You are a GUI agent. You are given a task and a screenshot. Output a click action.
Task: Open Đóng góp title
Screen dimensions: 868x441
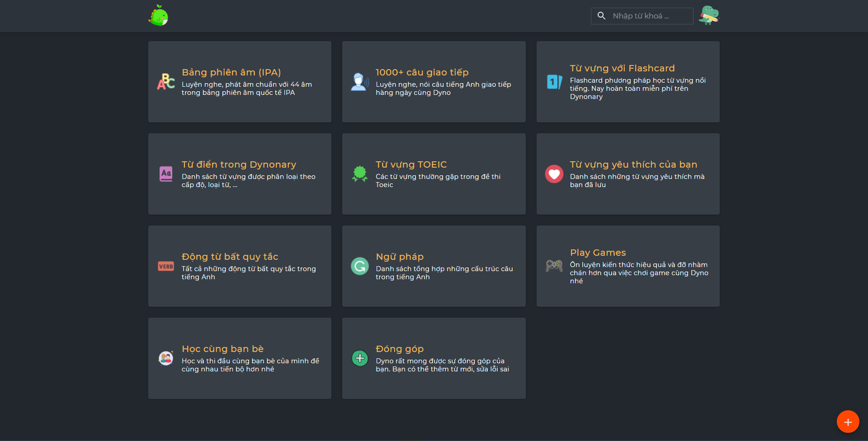tap(400, 349)
